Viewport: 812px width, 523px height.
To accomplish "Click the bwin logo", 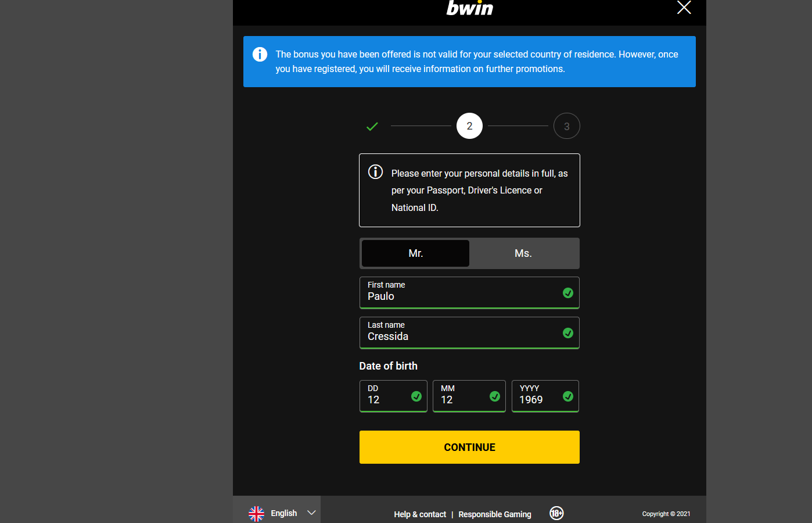I will (x=469, y=8).
